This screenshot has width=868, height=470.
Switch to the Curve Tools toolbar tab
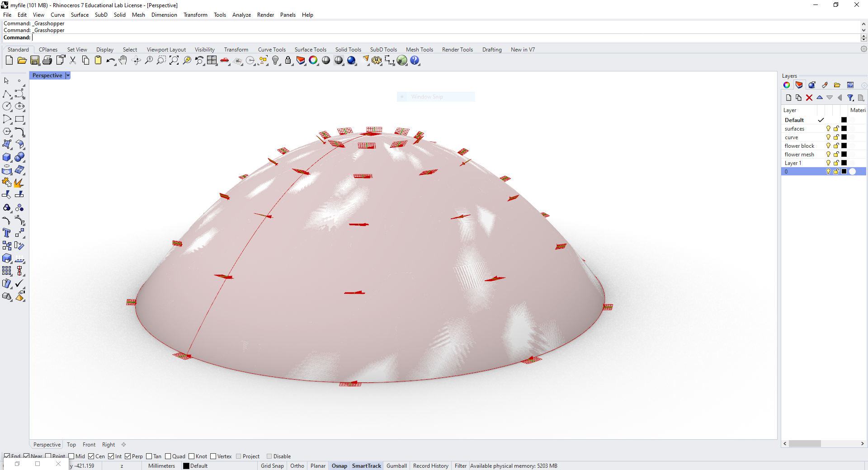point(272,50)
